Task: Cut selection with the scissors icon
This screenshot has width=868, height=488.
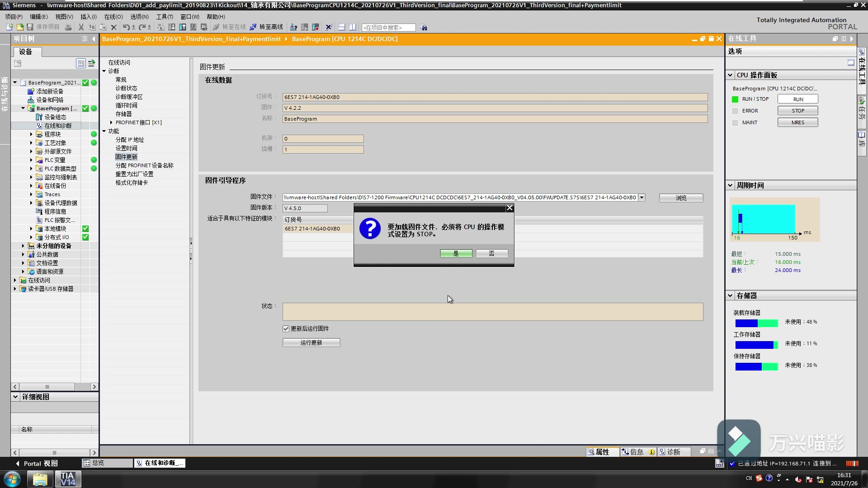Action: (x=81, y=27)
